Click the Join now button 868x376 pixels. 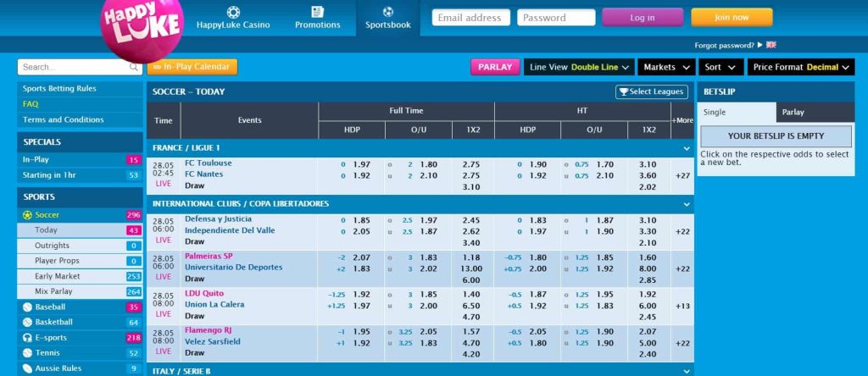pyautogui.click(x=732, y=17)
